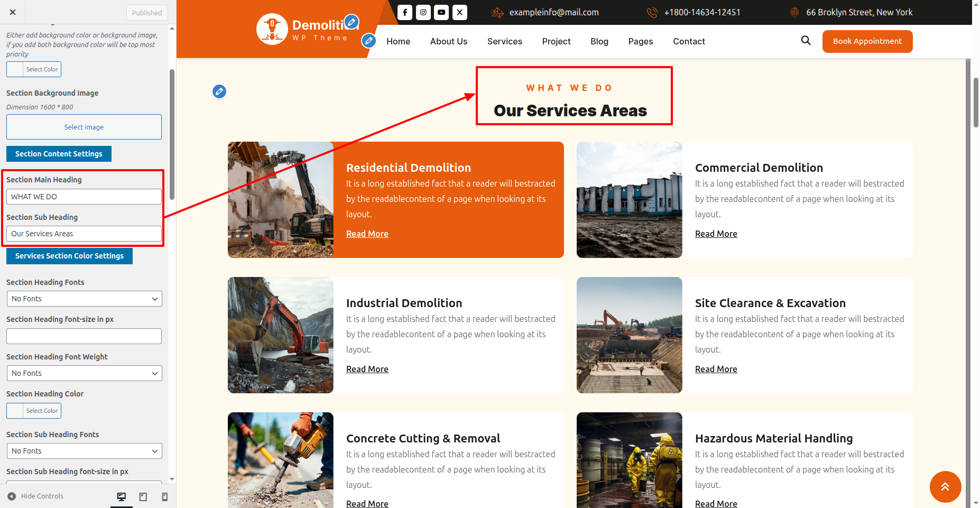Switch to the desktop preview device icon
The height and width of the screenshot is (508, 980).
(x=122, y=496)
